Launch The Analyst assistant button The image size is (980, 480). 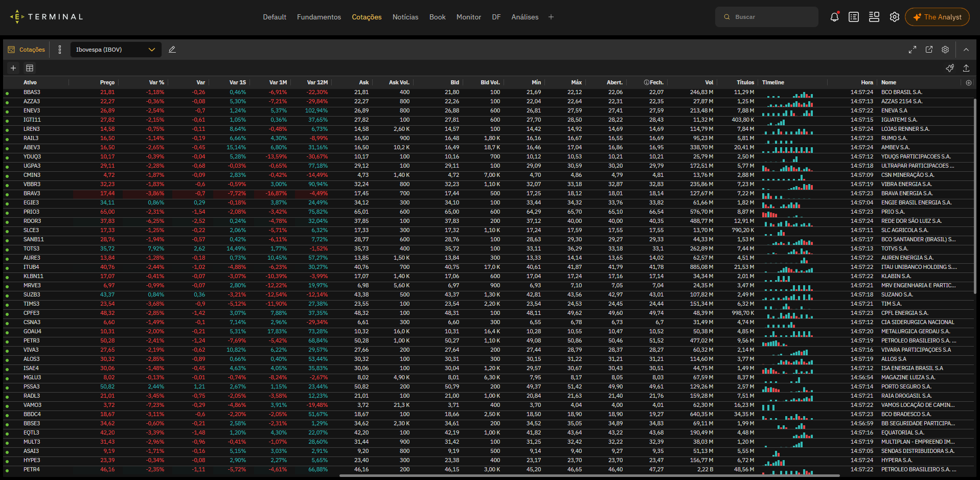tap(937, 17)
